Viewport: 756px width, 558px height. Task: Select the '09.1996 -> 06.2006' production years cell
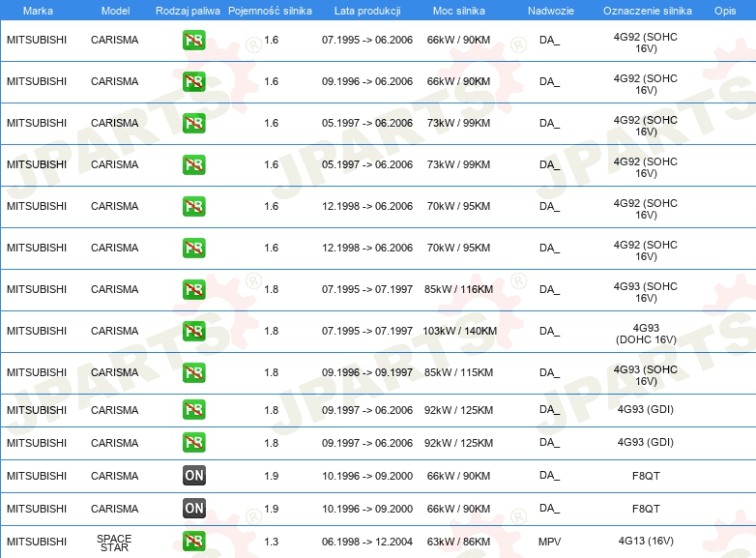tap(367, 81)
